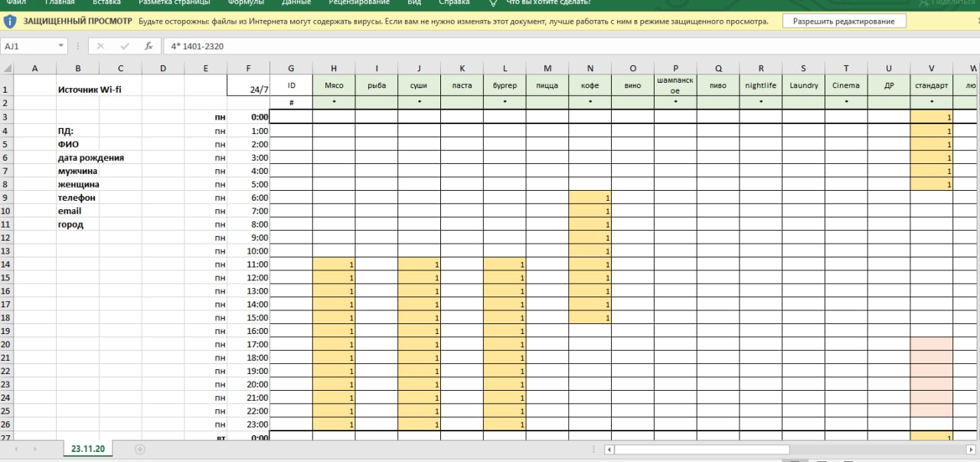
Task: Click the email cell
Action: 77,211
